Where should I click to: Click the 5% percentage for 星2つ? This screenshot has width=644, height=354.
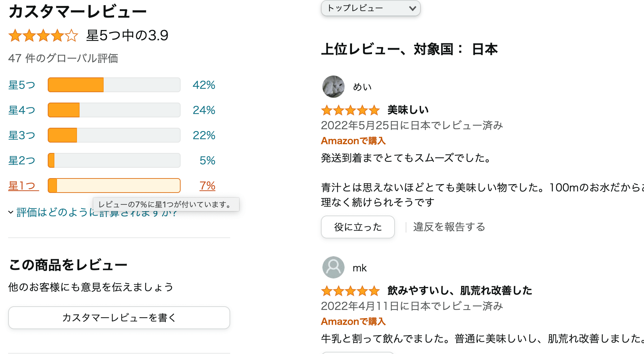click(207, 160)
